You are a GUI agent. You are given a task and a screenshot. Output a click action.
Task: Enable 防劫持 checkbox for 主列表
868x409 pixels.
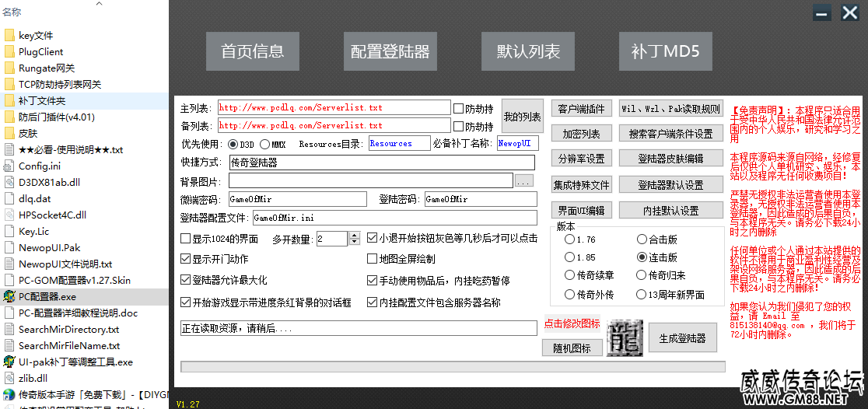point(458,108)
